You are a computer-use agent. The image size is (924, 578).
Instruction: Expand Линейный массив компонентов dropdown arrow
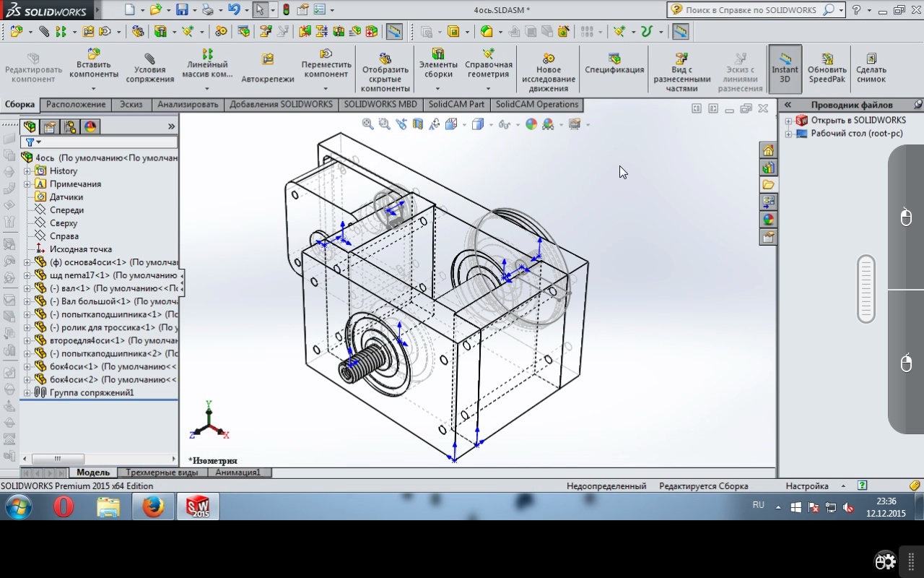click(x=207, y=89)
